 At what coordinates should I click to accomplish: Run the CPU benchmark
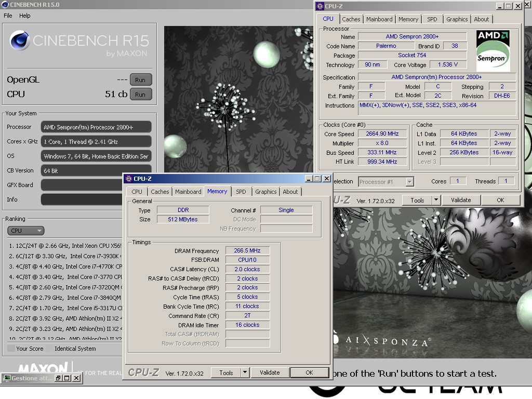[140, 95]
